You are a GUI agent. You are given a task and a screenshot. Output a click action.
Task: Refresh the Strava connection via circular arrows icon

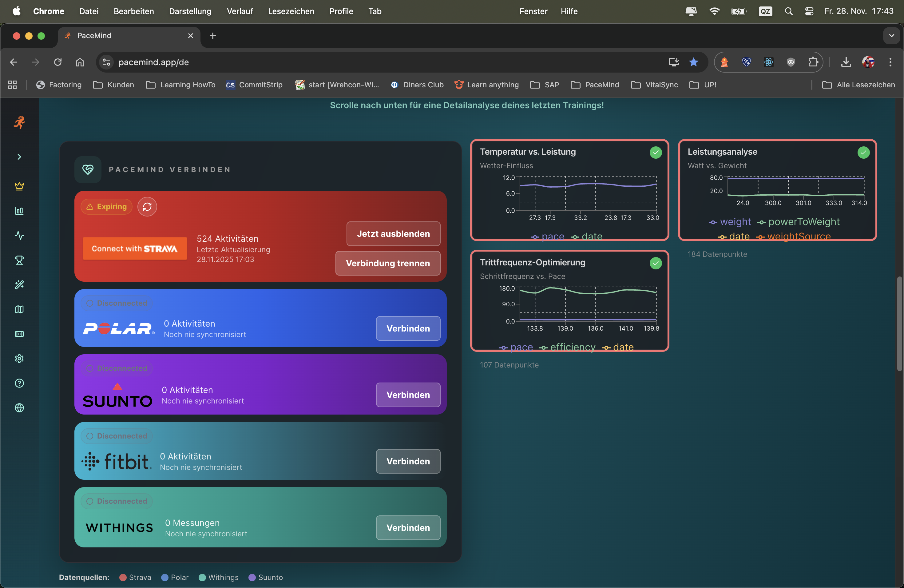pyautogui.click(x=147, y=207)
